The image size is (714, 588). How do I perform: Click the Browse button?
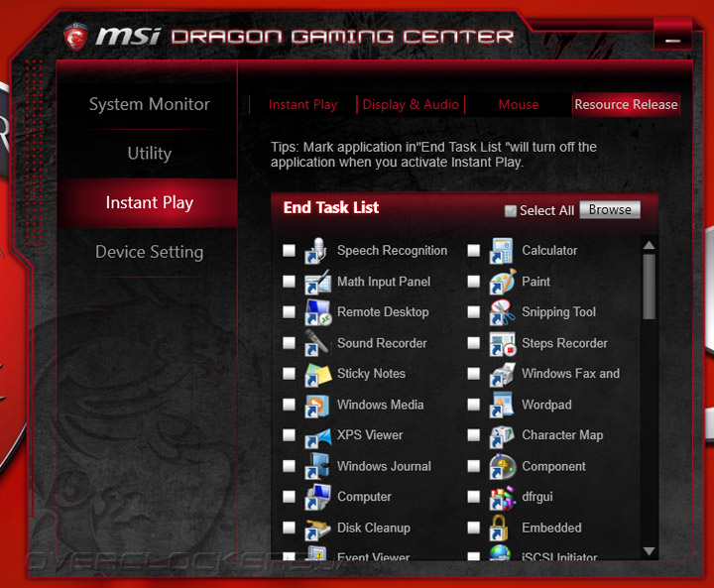tap(610, 209)
